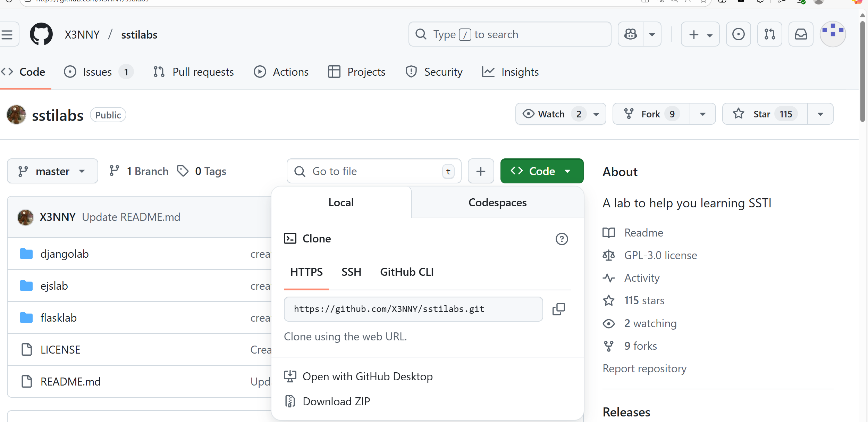Image resolution: width=868 pixels, height=422 pixels.
Task: Open the notifications inbox icon
Action: (x=801, y=34)
